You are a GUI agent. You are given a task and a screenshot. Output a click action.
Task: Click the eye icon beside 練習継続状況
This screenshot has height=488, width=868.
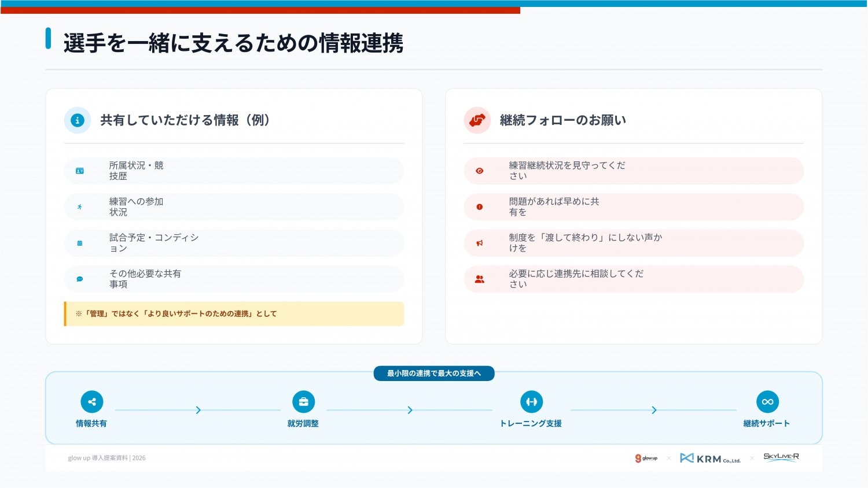pos(479,171)
